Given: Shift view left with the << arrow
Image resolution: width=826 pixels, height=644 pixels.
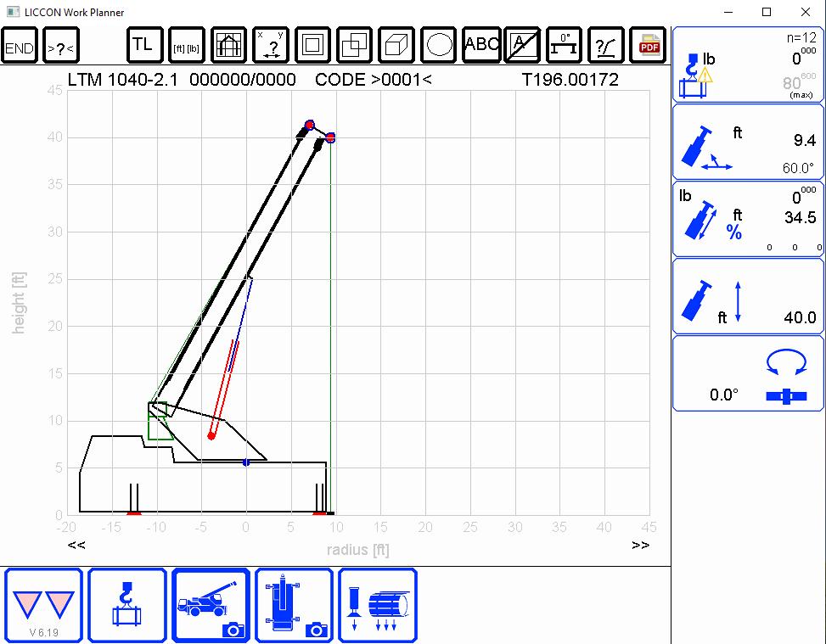Looking at the screenshot, I should (x=76, y=545).
